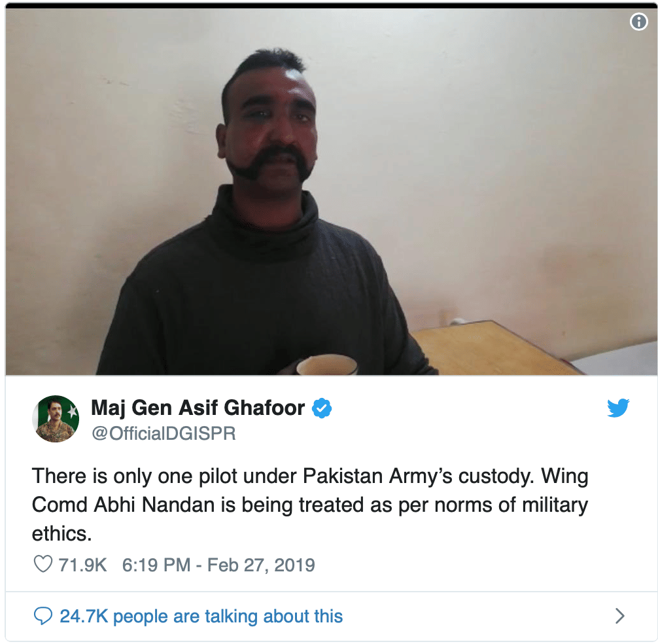Image resolution: width=658 pixels, height=644 pixels.
Task: Click the speech bubble conversation icon
Action: point(43,616)
